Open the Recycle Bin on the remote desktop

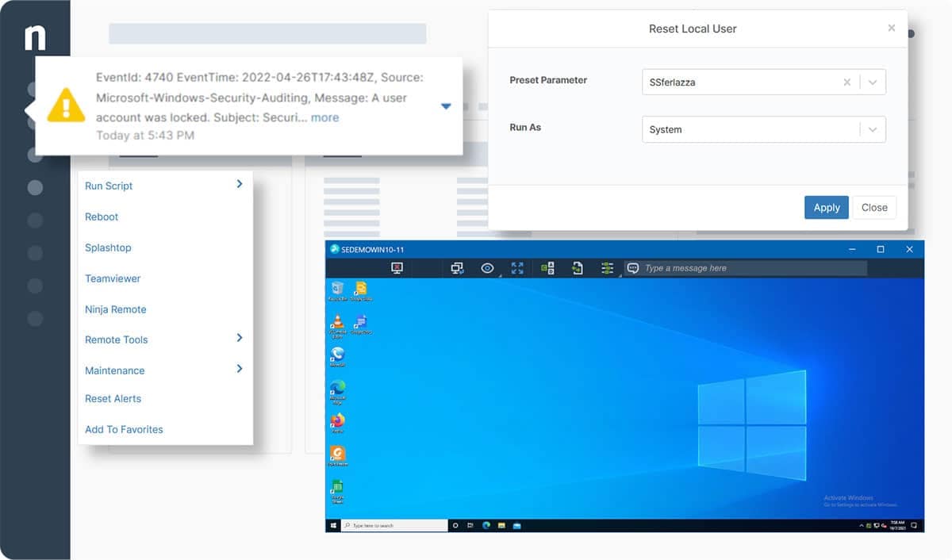(x=336, y=288)
